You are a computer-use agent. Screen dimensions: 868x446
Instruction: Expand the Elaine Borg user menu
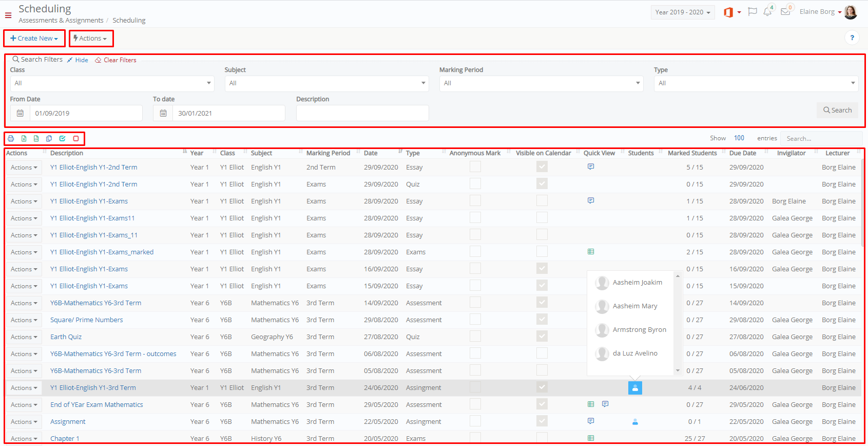[x=820, y=12]
